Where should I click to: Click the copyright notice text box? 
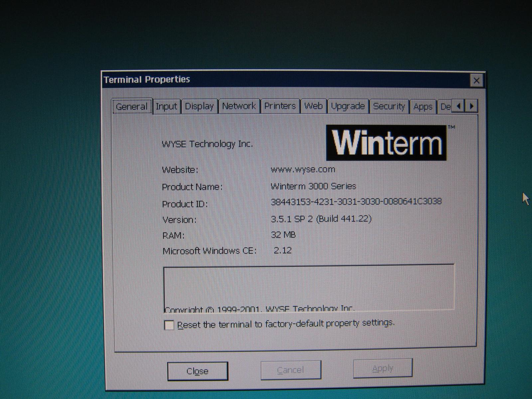pyautogui.click(x=309, y=288)
